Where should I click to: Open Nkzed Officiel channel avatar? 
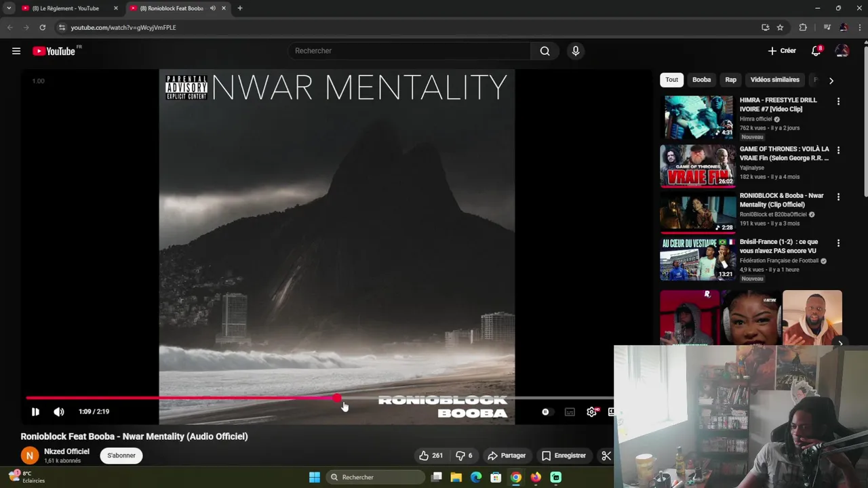click(29, 455)
